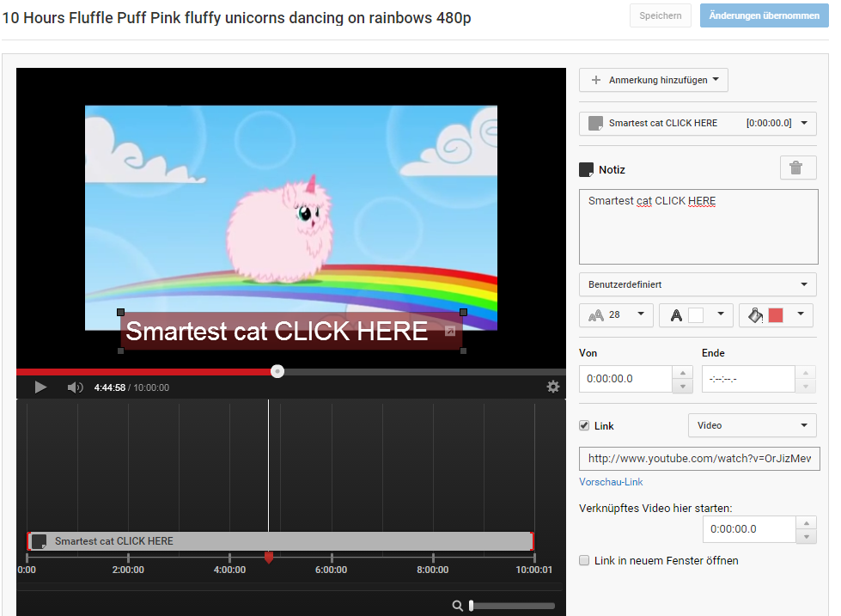Open background color dropdown arrow
Image resolution: width=841 pixels, height=616 pixels.
click(x=801, y=314)
